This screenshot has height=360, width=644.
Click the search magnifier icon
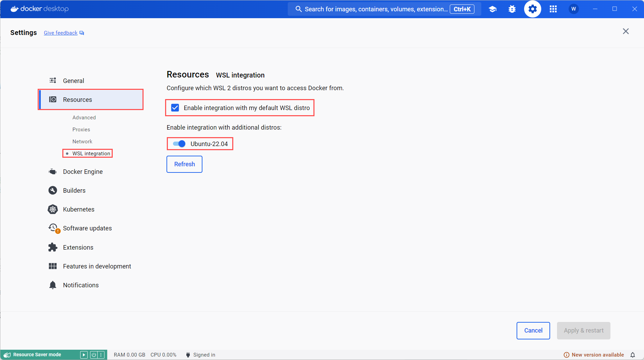coord(298,9)
